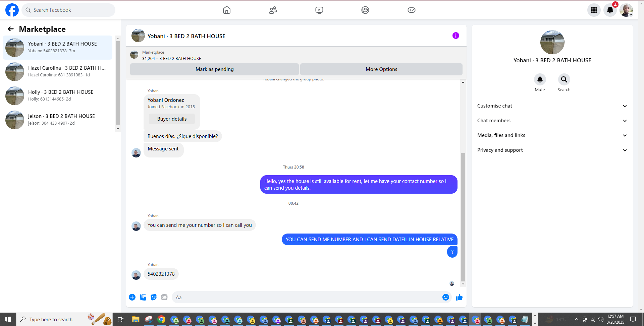Image resolution: width=644 pixels, height=326 pixels.
Task: Click the 'Thurs 20:58' timestamp
Action: (293, 167)
